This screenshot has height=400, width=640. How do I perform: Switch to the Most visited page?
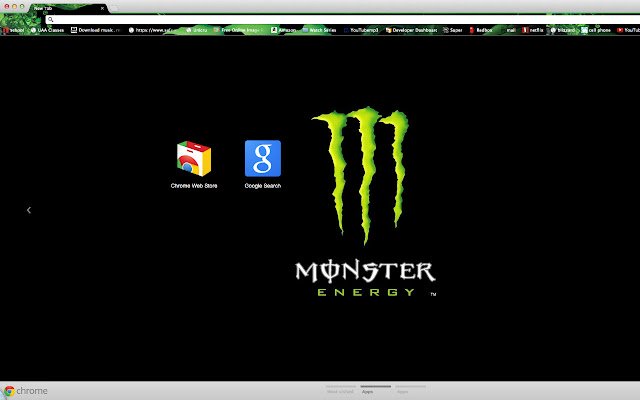click(x=340, y=390)
